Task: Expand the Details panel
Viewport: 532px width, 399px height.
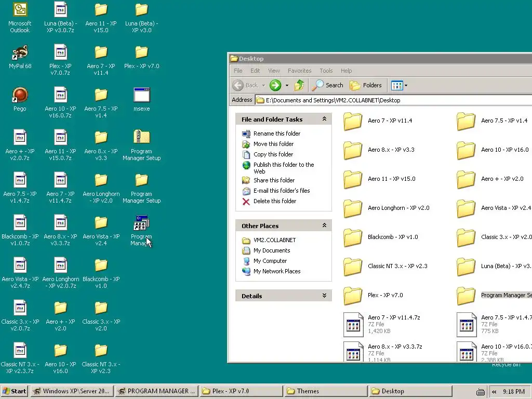Action: coord(324,296)
